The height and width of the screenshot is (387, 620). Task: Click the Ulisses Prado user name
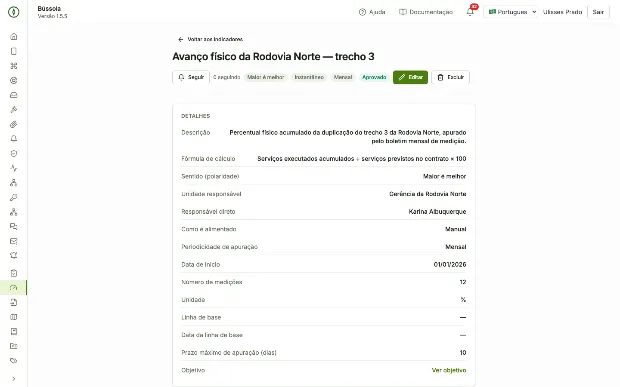coord(562,12)
